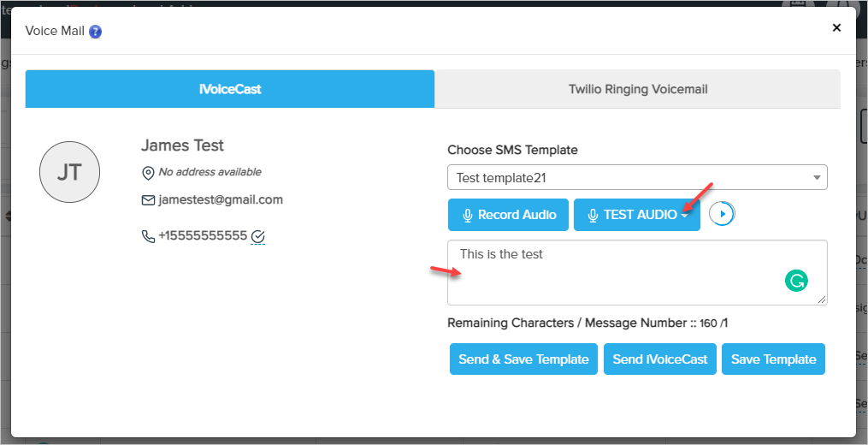Screen dimensions: 868x445
Task: Click the verified checkmark beside phone number
Action: pyautogui.click(x=257, y=236)
